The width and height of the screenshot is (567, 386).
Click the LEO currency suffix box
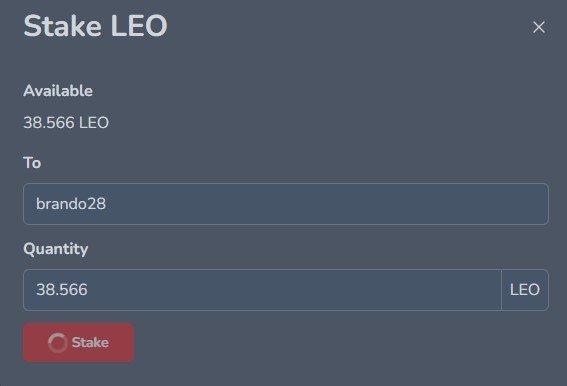pyautogui.click(x=525, y=290)
